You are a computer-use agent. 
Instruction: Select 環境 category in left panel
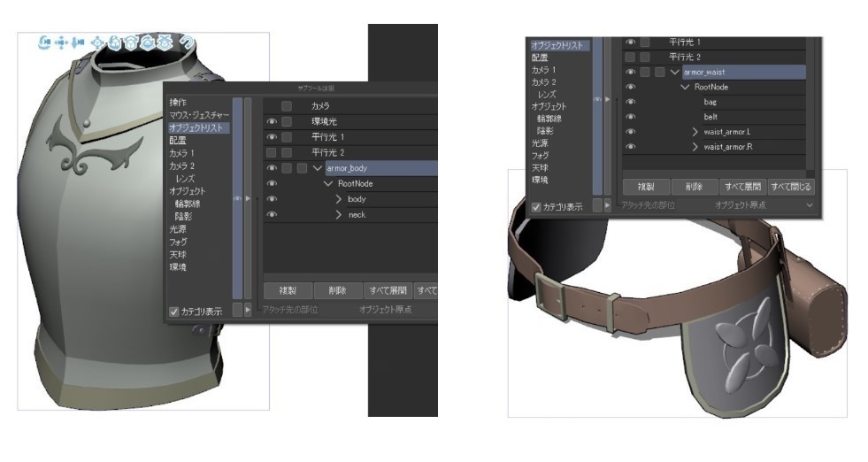click(x=178, y=267)
